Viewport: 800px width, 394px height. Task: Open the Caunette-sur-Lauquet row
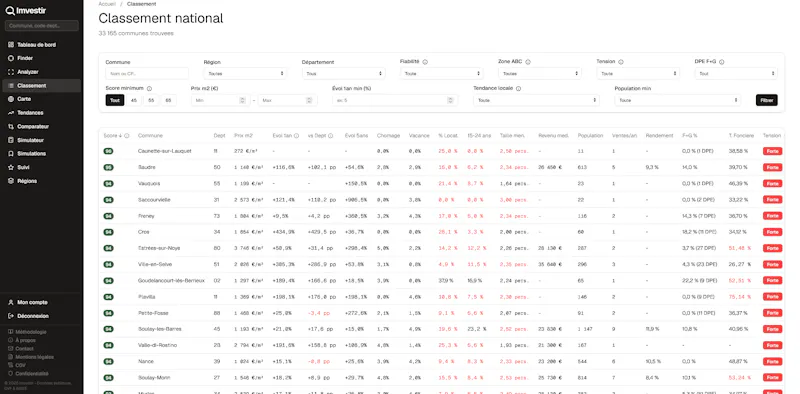pos(441,151)
